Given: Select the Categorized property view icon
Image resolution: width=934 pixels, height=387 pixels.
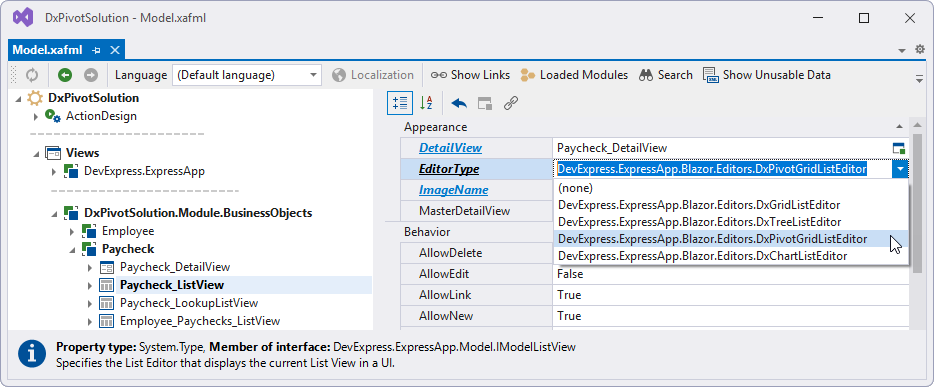Looking at the screenshot, I should click(400, 103).
